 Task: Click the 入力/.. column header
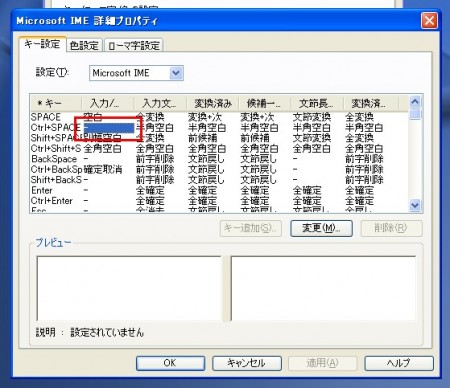[108, 103]
